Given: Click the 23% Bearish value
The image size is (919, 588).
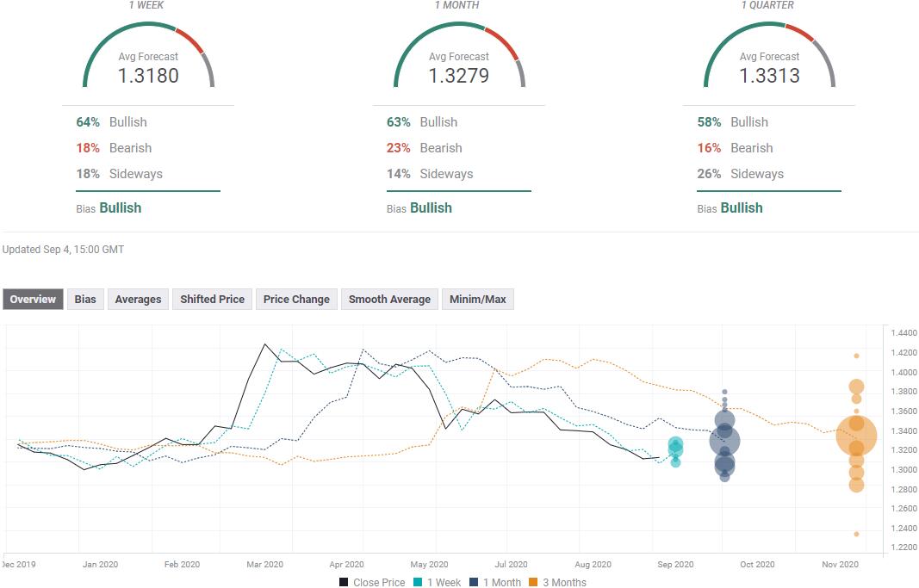Looking at the screenshot, I should tap(399, 148).
